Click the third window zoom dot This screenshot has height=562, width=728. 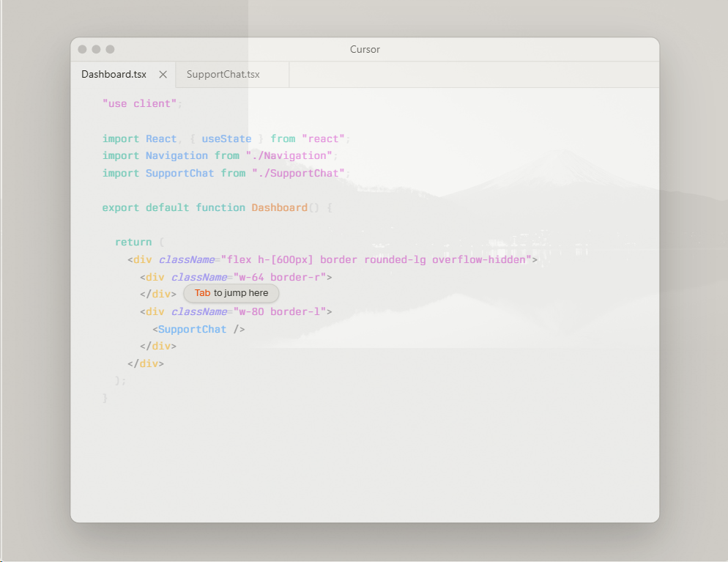110,49
